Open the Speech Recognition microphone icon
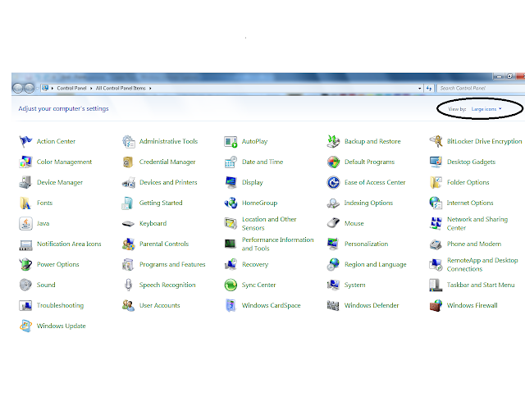525x420 pixels. (x=128, y=285)
